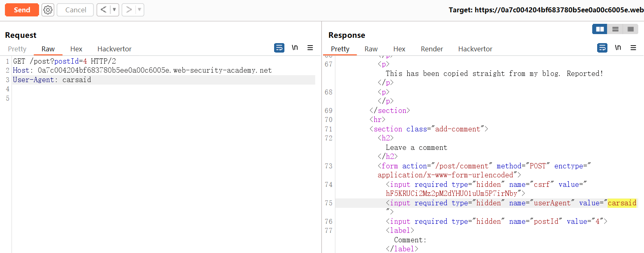Toggle word wrap icon in Request panel

tap(279, 48)
